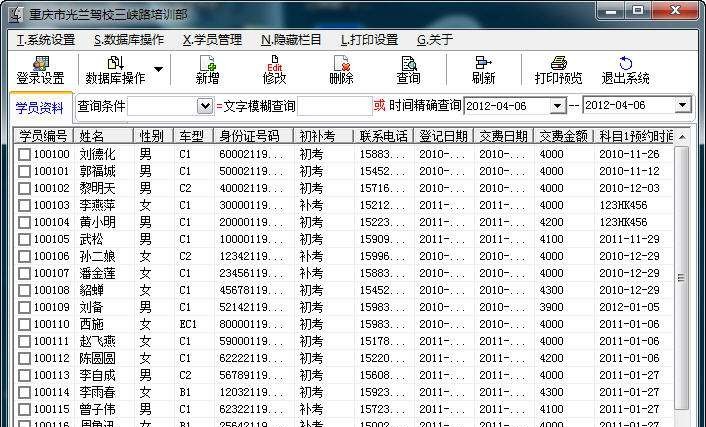Click the 文字模糊查询 text input field

[x=334, y=106]
